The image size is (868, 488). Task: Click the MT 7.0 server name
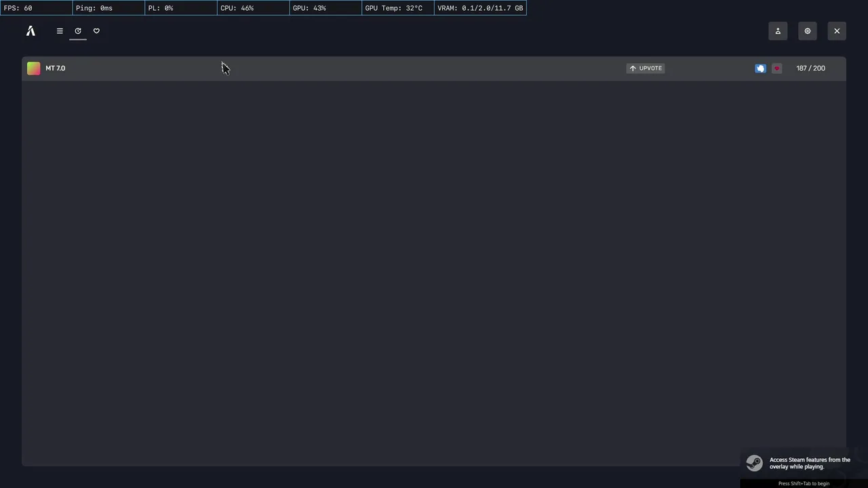(x=56, y=68)
